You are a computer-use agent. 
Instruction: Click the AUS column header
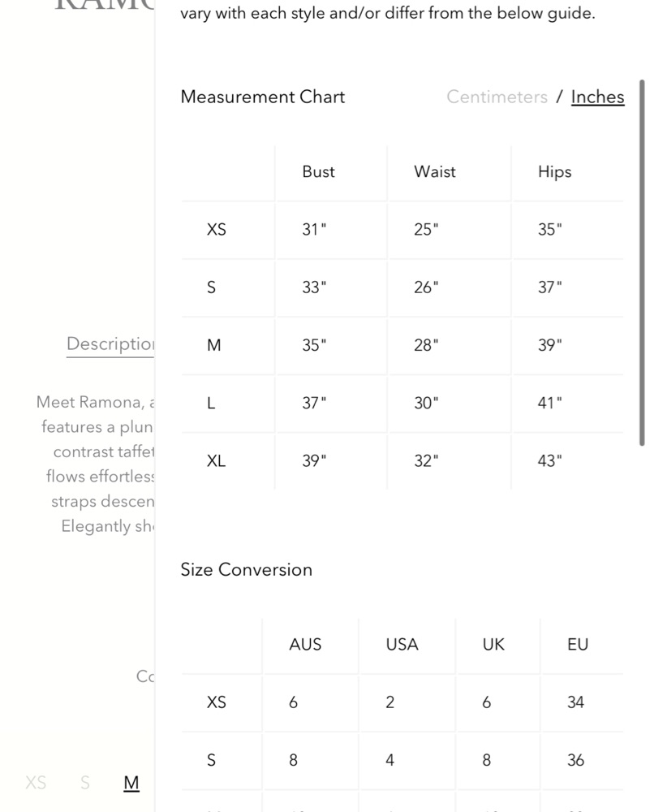point(305,645)
